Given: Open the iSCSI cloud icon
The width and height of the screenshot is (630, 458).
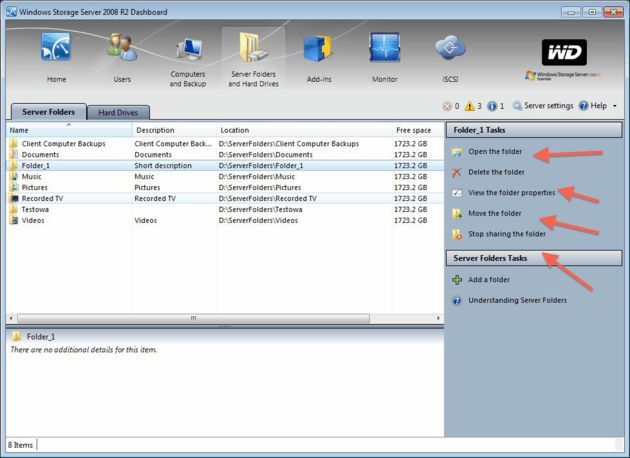Looking at the screenshot, I should pyautogui.click(x=450, y=47).
